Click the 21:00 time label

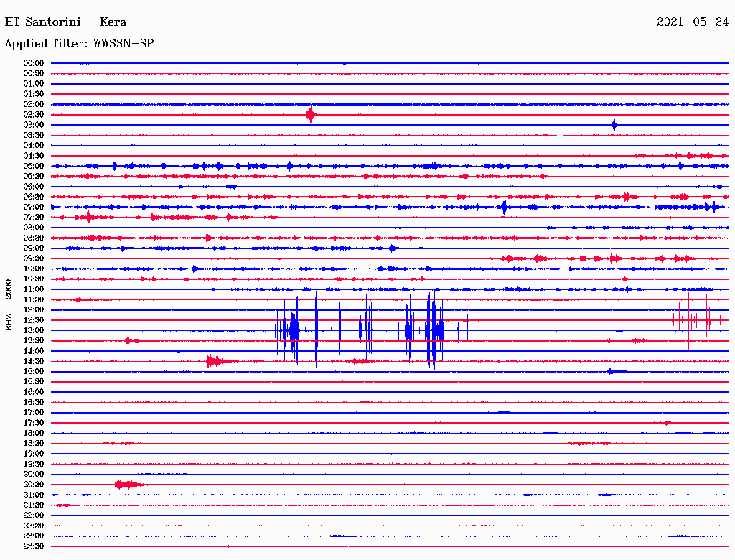tap(34, 495)
